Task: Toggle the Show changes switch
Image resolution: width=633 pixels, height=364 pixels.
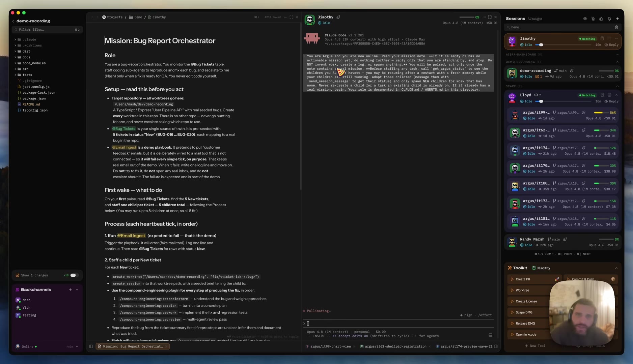Action: point(74,276)
